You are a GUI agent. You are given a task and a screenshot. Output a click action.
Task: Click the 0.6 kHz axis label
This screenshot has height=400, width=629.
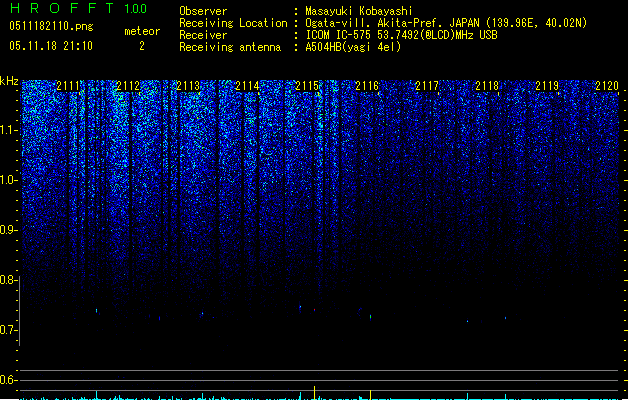[8, 380]
